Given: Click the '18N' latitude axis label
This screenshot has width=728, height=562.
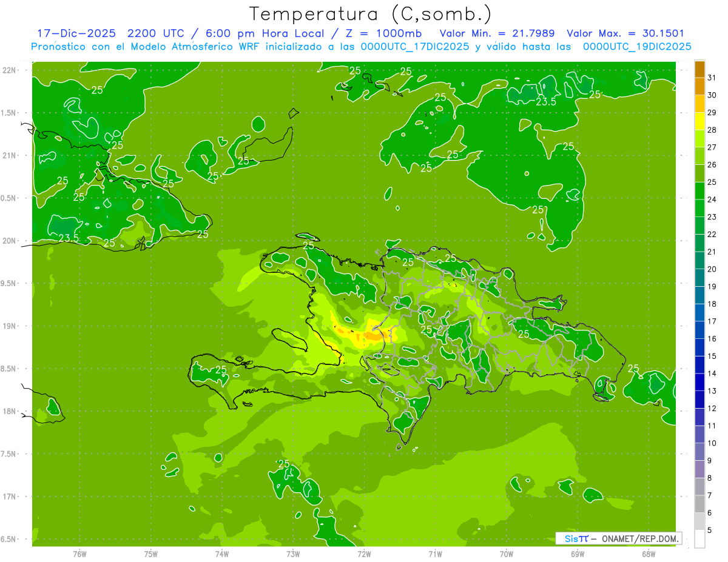Looking at the screenshot, I should point(10,412).
